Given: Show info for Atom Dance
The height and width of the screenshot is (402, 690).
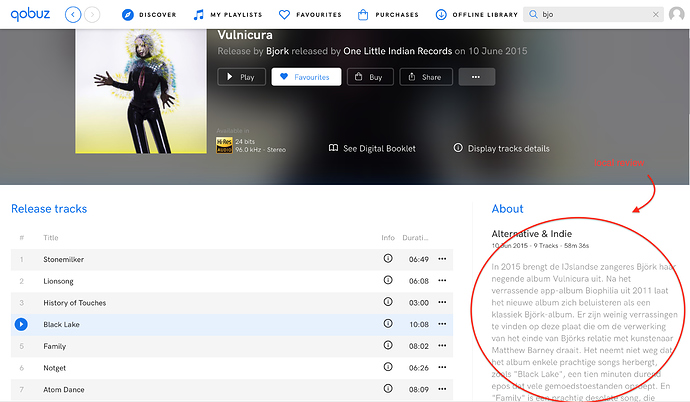Looking at the screenshot, I should point(388,388).
